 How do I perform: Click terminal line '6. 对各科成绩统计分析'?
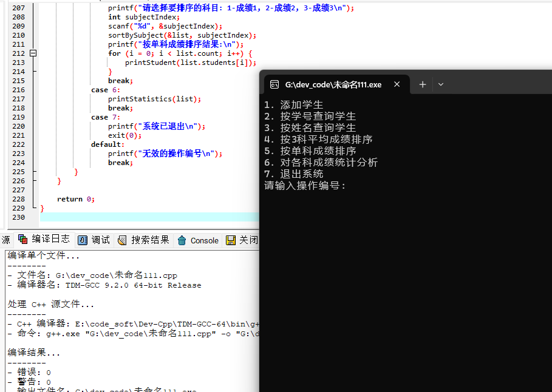(x=321, y=162)
